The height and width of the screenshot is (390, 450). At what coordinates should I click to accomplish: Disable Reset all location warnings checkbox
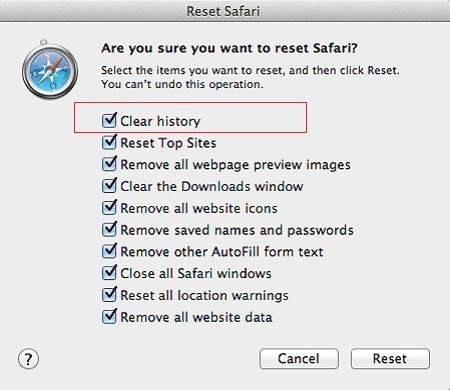point(109,295)
